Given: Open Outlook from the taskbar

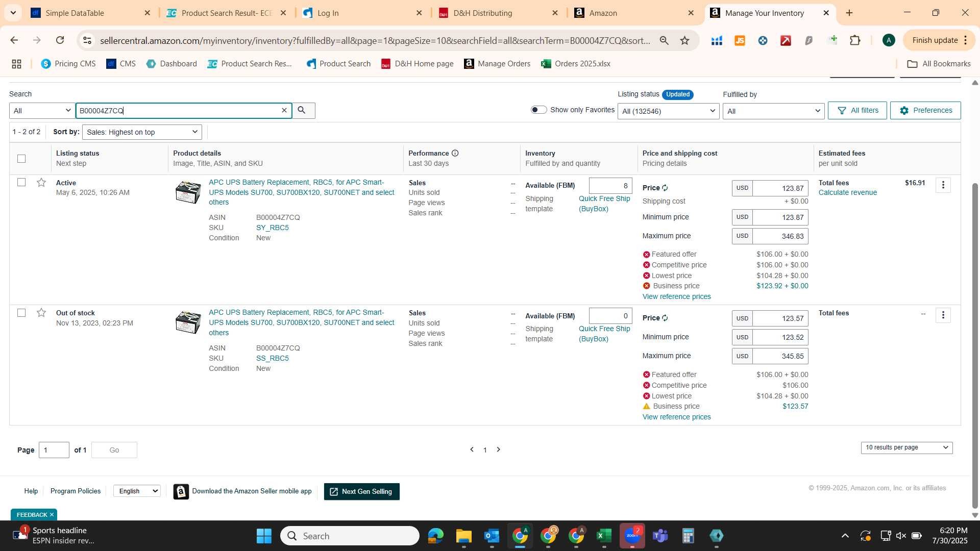Looking at the screenshot, I should 492,536.
